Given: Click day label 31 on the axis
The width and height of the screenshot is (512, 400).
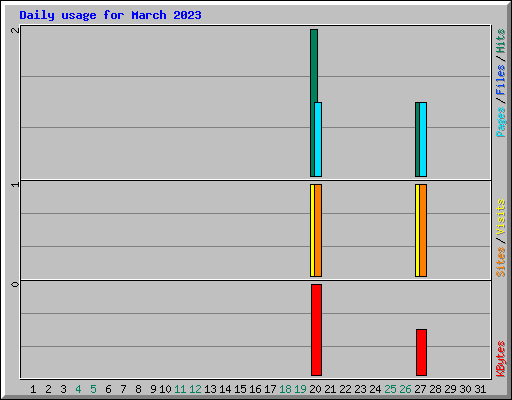Looking at the screenshot, I should point(480,389).
